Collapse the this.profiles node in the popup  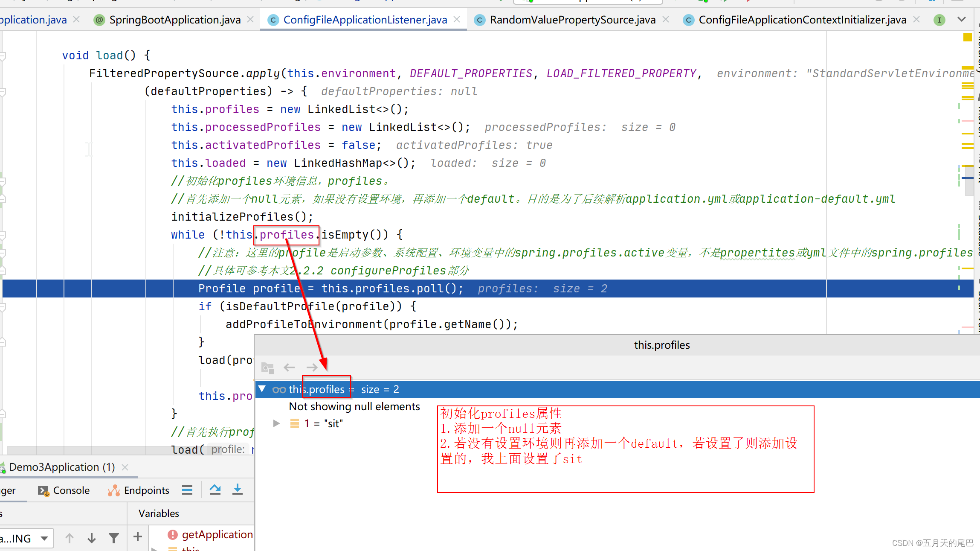pos(262,389)
